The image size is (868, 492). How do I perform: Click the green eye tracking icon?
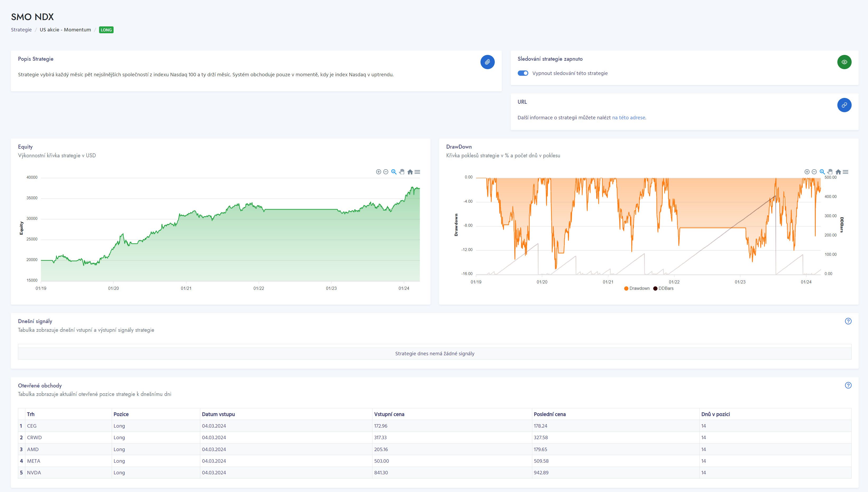tap(844, 62)
